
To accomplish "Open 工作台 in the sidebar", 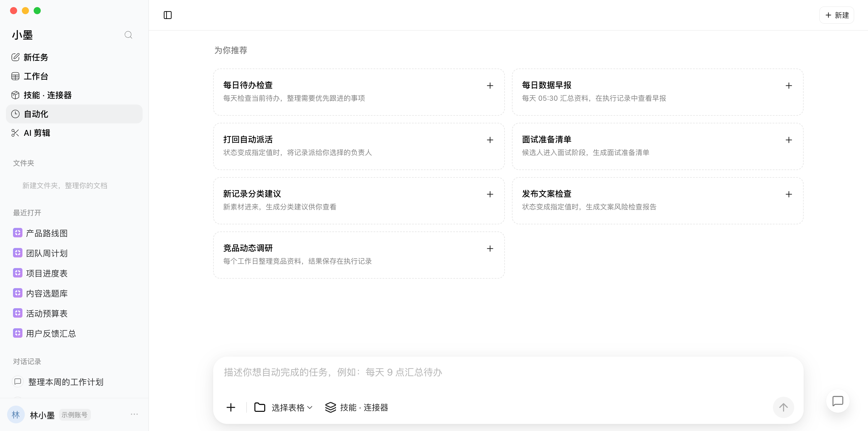I will 74,76.
